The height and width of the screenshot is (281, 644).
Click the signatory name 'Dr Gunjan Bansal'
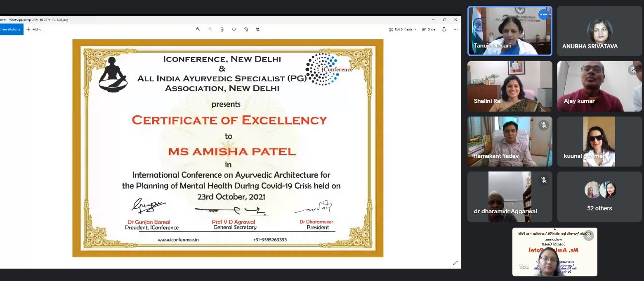tap(149, 222)
